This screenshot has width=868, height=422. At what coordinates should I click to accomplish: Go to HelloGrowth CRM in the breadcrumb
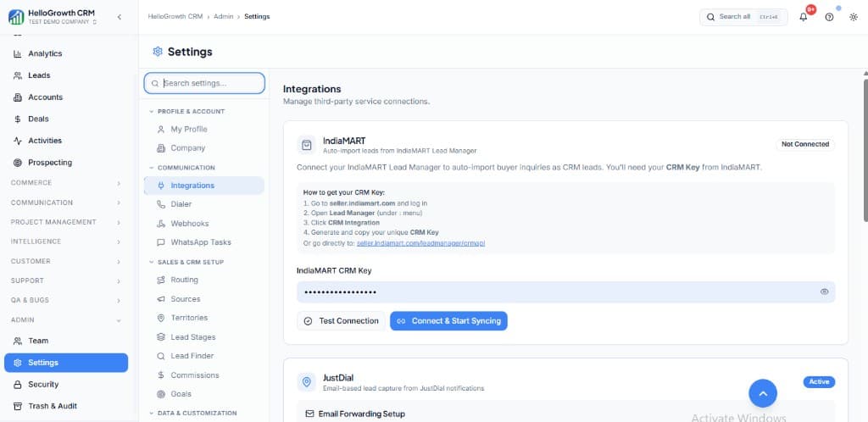click(175, 17)
